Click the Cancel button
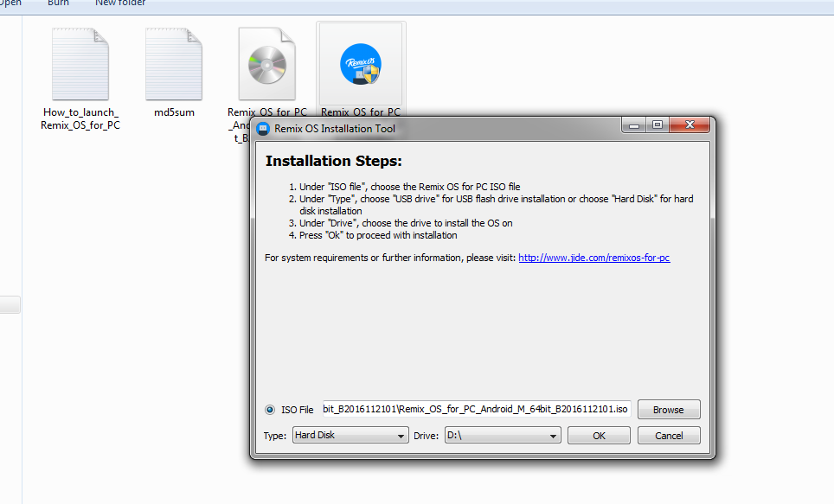This screenshot has height=504, width=834. 669,436
